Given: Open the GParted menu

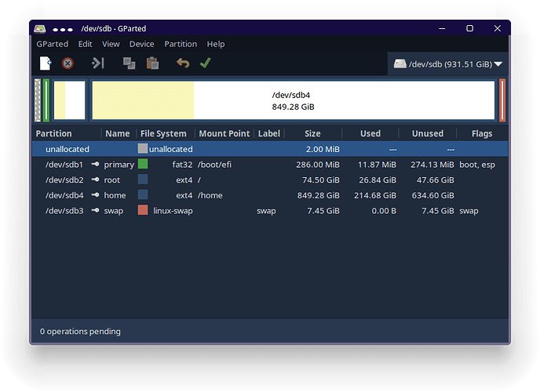Looking at the screenshot, I should [52, 44].
